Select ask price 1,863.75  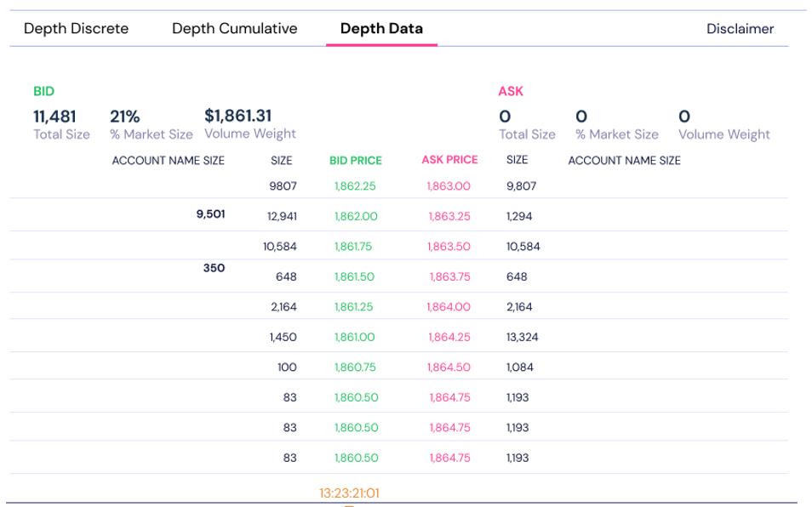[x=450, y=276]
